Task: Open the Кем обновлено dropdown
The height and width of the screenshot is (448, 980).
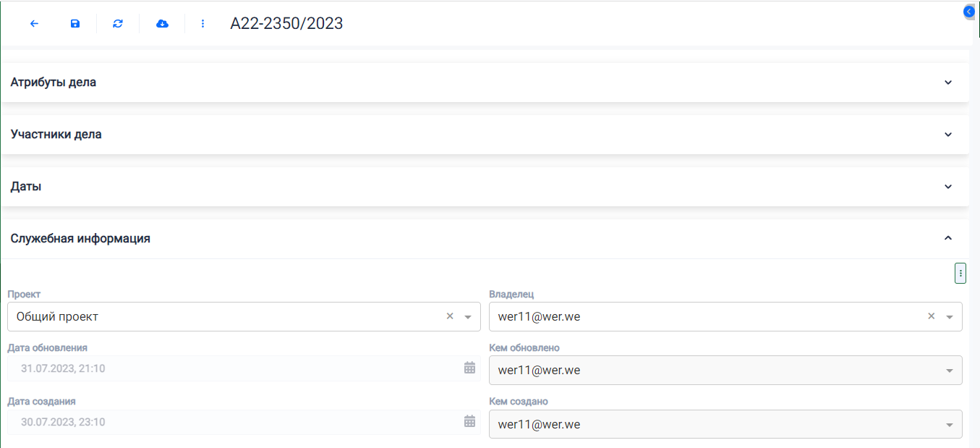Action: (x=950, y=371)
